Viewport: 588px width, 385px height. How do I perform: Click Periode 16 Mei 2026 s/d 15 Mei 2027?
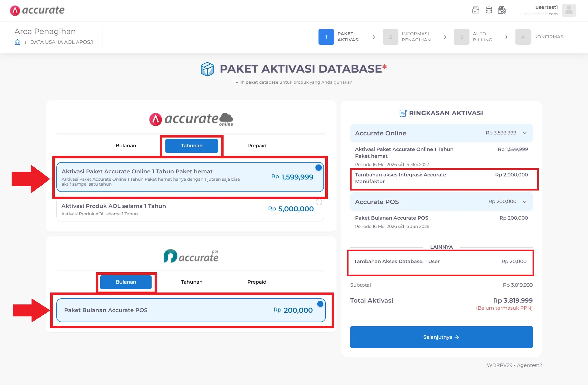pyautogui.click(x=392, y=164)
